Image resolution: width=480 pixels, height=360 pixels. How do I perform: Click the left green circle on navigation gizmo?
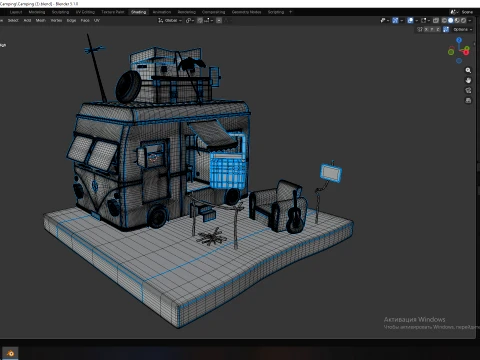451,52
